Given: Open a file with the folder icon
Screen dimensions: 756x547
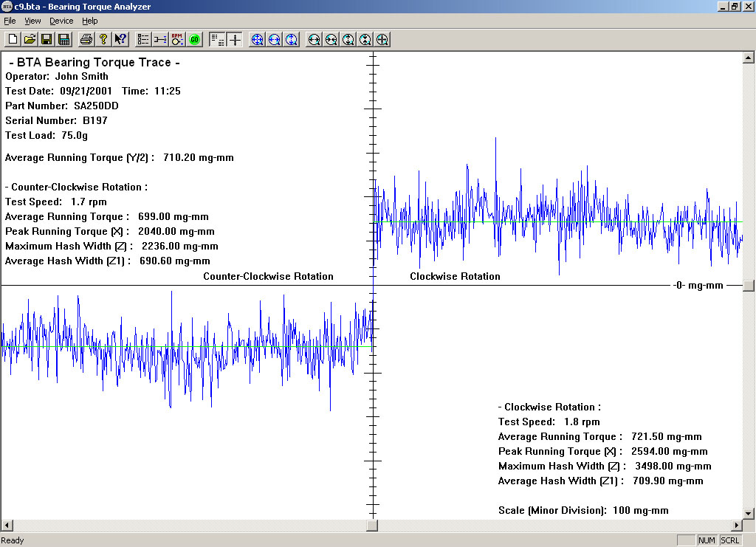Looking at the screenshot, I should click(30, 39).
